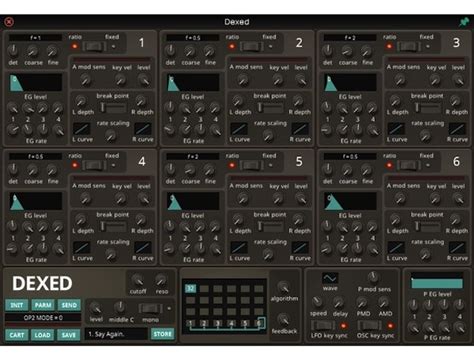This screenshot has width=474, height=361.
Task: Click operator 4 L curve selector
Action: (x=81, y=248)
